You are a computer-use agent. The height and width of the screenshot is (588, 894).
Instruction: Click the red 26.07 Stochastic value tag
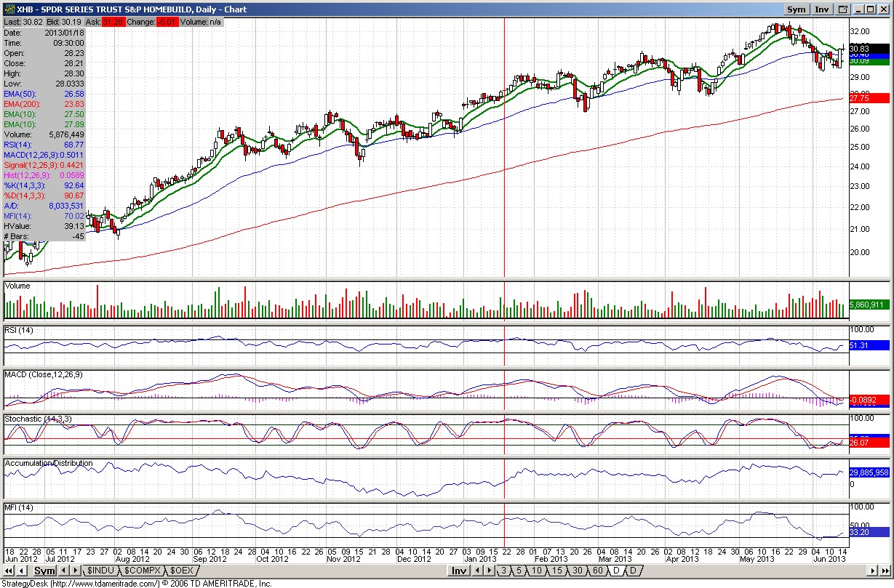point(869,443)
